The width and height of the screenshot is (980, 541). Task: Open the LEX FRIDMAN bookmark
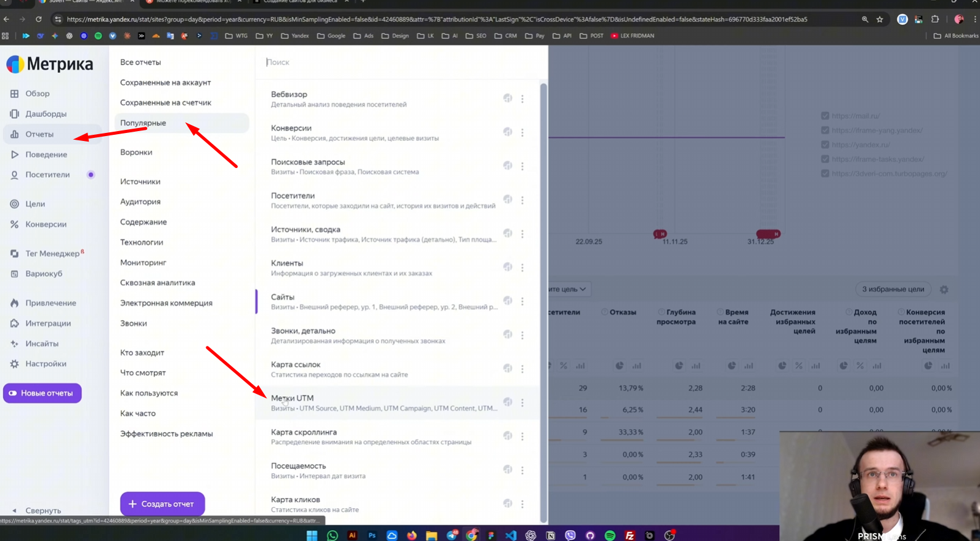click(633, 36)
